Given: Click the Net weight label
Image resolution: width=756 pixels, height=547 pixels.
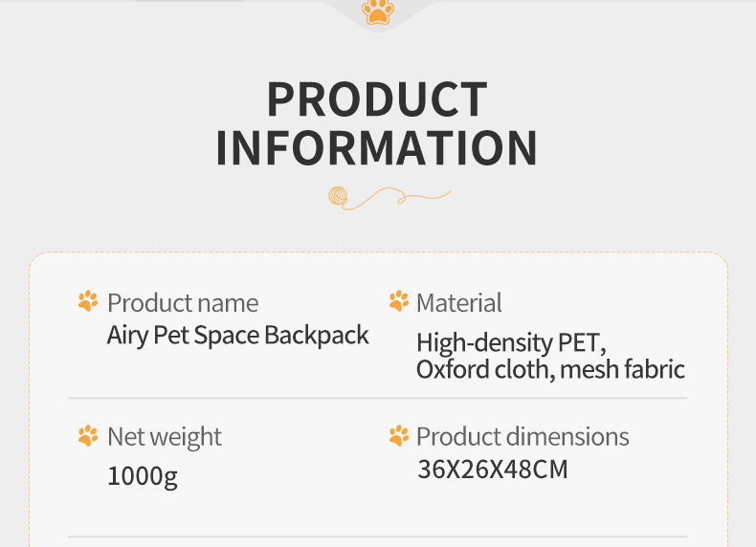Looking at the screenshot, I should point(164,437).
